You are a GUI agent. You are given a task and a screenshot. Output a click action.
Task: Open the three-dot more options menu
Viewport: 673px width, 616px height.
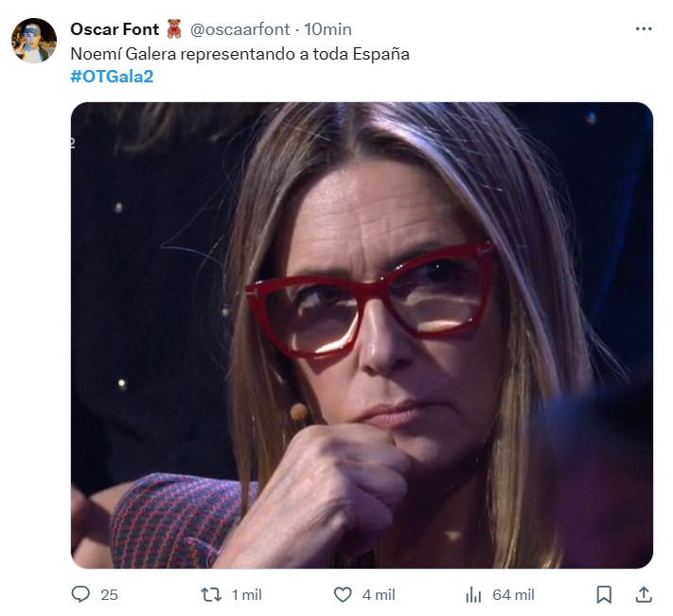click(x=644, y=28)
